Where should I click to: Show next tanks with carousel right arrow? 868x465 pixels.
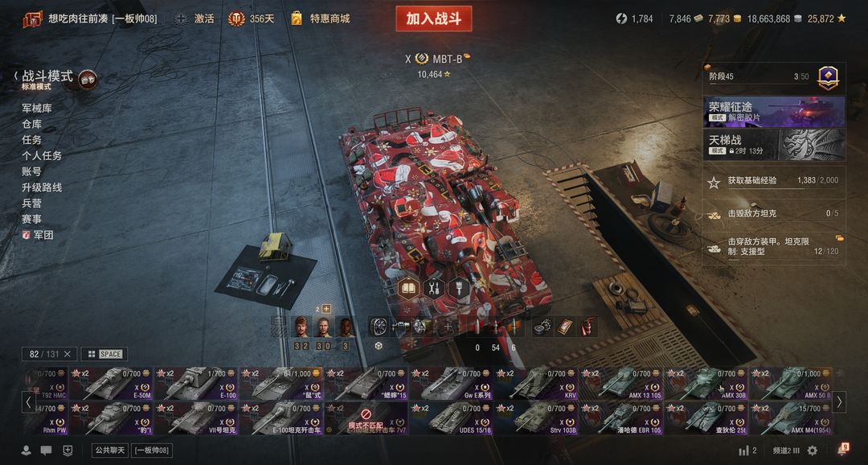pyautogui.click(x=839, y=401)
